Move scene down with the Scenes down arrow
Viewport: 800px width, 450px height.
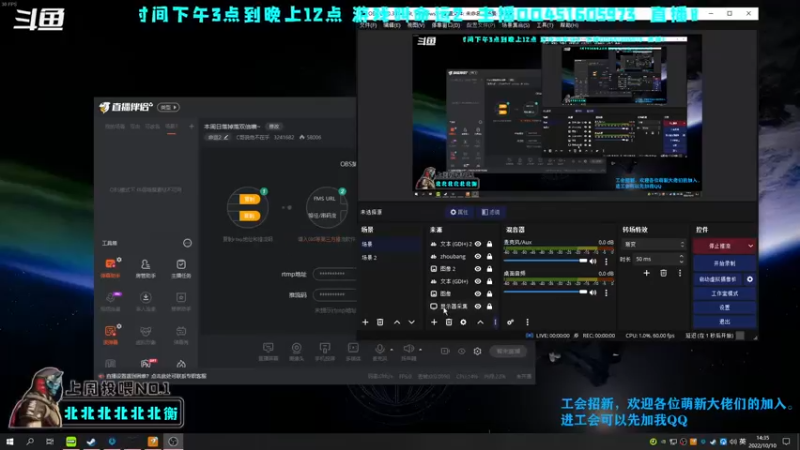point(411,322)
